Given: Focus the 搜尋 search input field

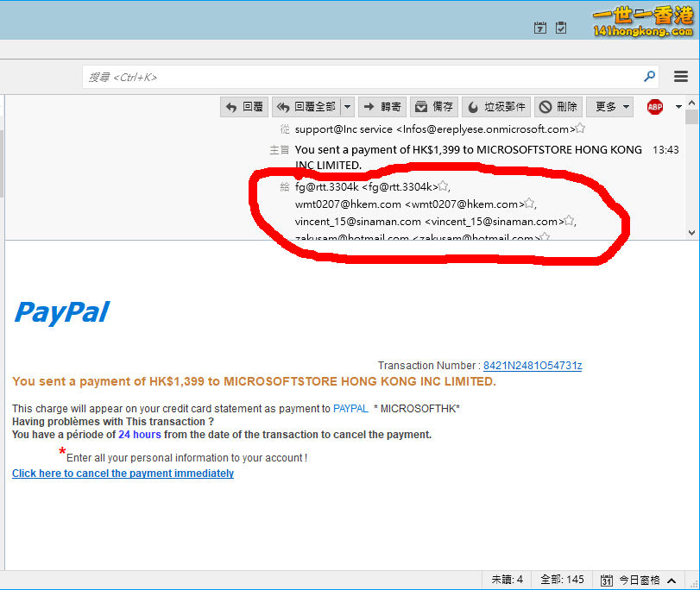Looking at the screenshot, I should tap(363, 77).
